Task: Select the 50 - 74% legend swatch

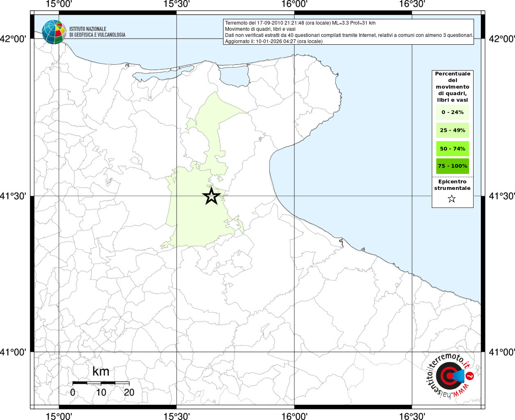Action: [x=452, y=148]
